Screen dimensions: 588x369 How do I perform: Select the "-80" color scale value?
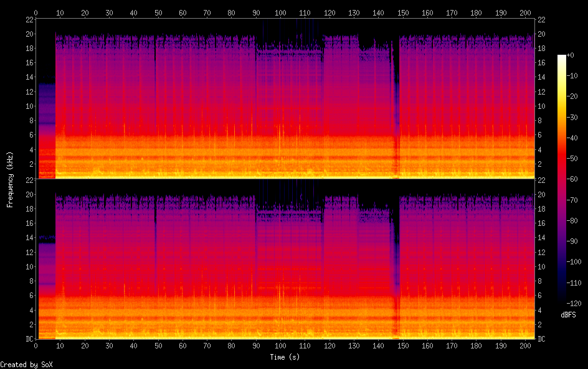tap(572, 221)
